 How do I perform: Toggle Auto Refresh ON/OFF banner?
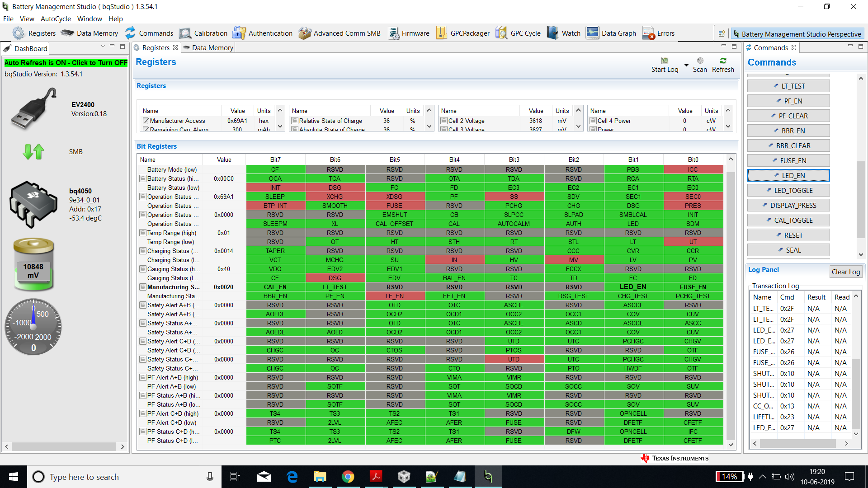(x=66, y=63)
